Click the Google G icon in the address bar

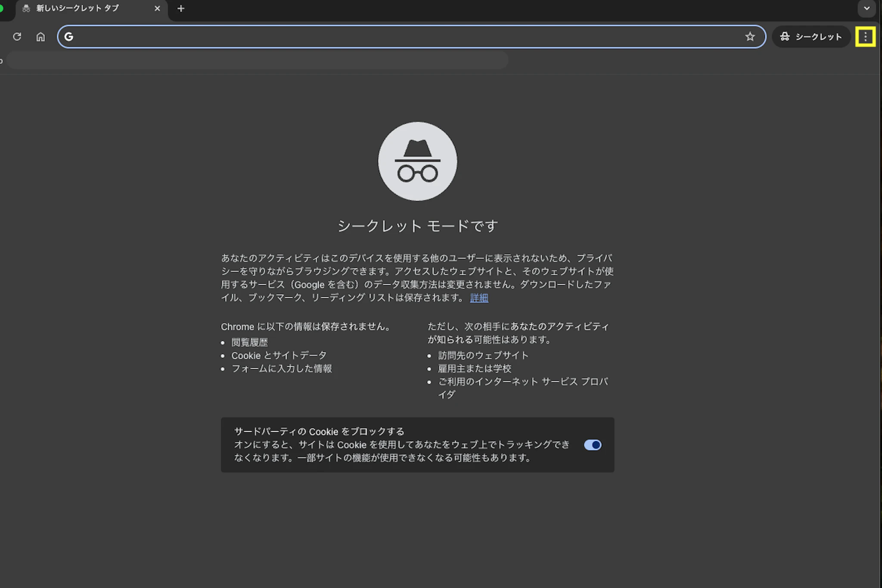tap(69, 37)
